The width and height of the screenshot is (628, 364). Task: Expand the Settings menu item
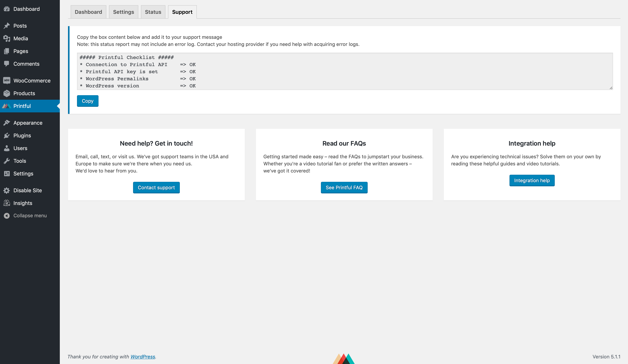23,173
